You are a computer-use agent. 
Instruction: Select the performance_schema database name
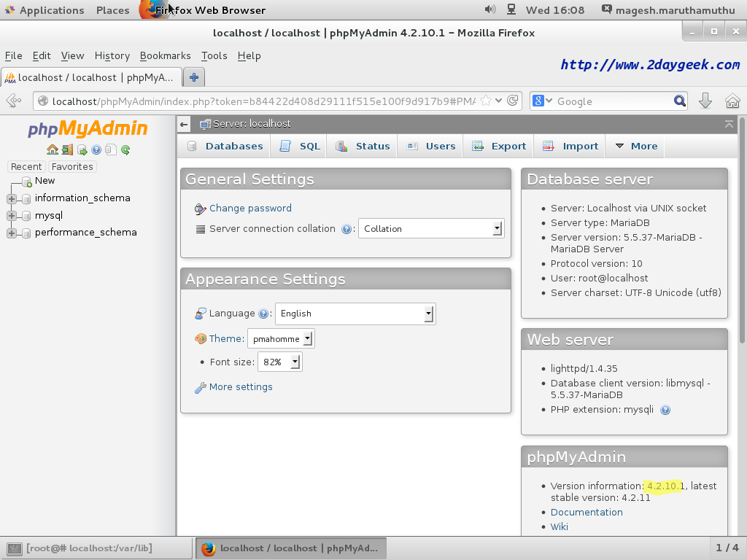tap(86, 233)
